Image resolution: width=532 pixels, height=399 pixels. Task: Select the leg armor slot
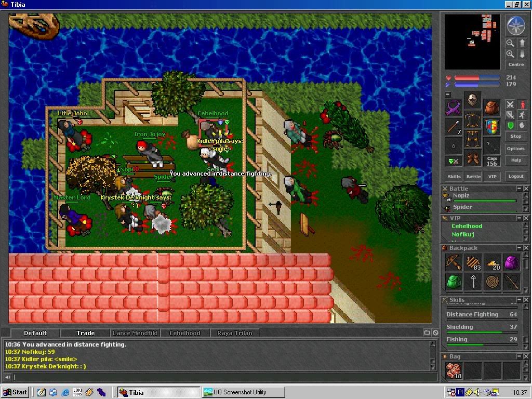(472, 138)
